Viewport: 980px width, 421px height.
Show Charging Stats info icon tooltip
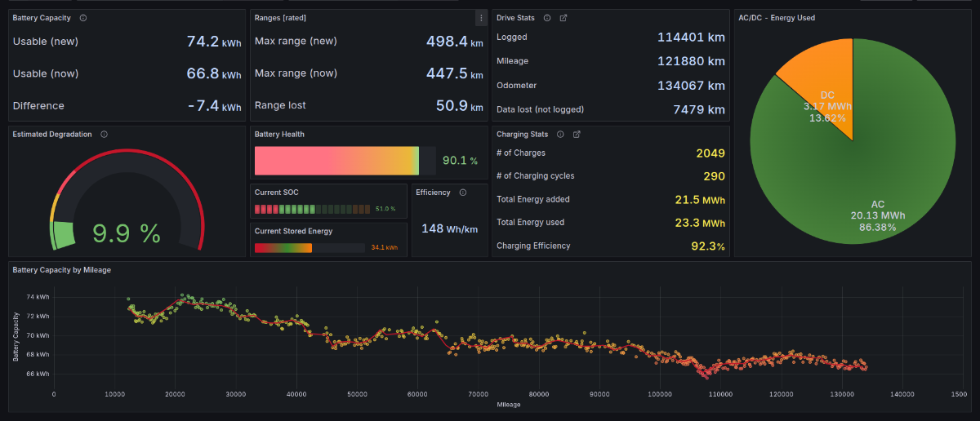pyautogui.click(x=560, y=135)
